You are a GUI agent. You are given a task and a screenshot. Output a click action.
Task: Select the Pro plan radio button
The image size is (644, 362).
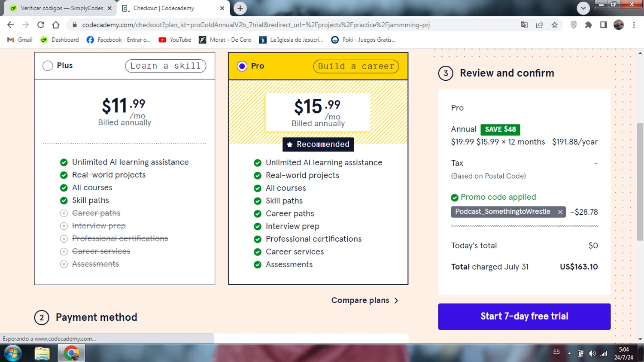(x=242, y=66)
